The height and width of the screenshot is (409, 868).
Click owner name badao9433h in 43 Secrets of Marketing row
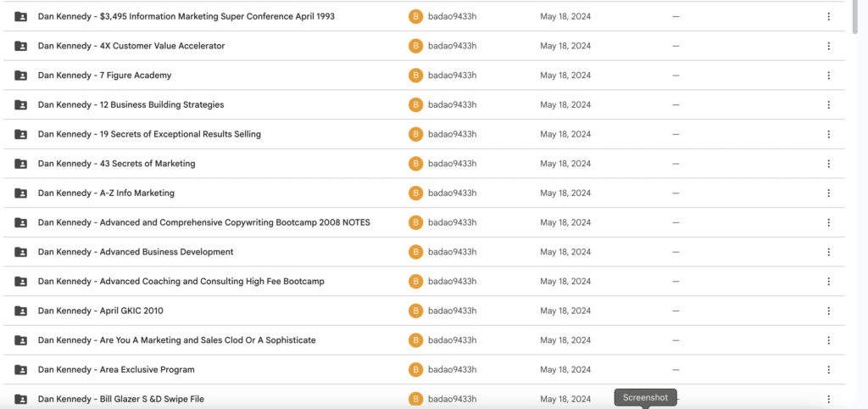click(x=453, y=164)
